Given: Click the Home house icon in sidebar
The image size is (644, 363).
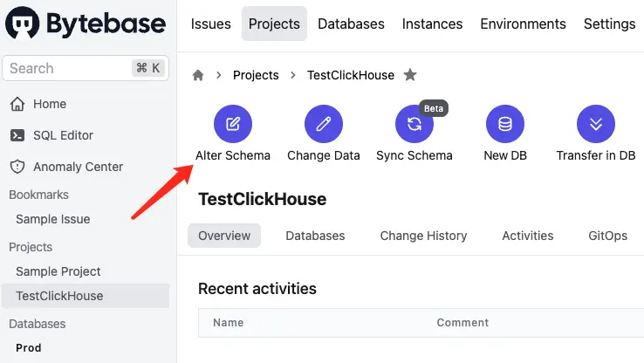Looking at the screenshot, I should [x=17, y=104].
